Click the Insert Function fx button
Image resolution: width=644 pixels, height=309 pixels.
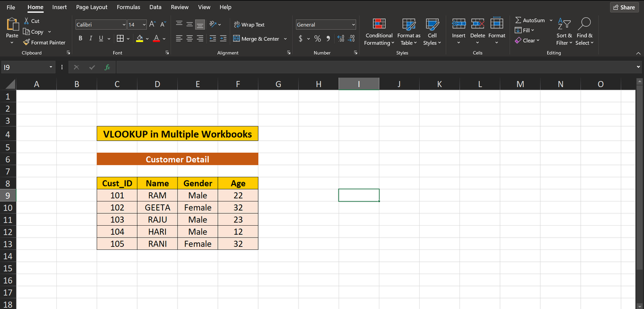(x=107, y=67)
